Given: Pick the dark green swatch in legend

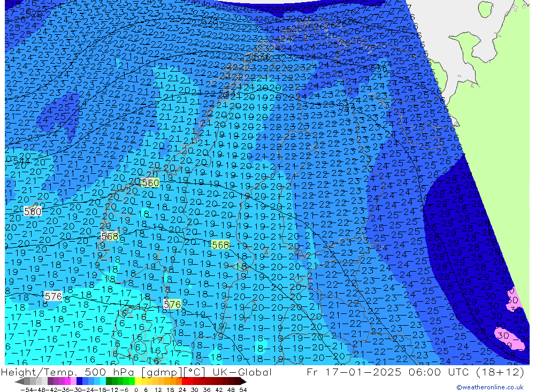Looking at the screenshot, I should click(x=109, y=381).
